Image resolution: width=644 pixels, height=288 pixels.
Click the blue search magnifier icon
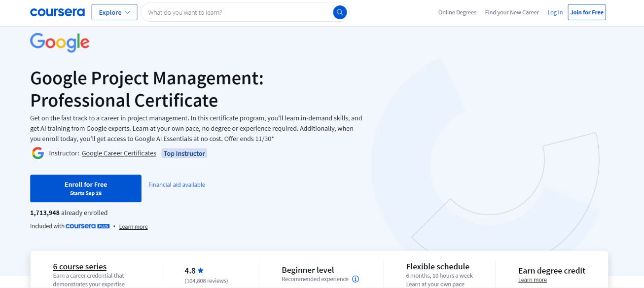[x=340, y=12]
